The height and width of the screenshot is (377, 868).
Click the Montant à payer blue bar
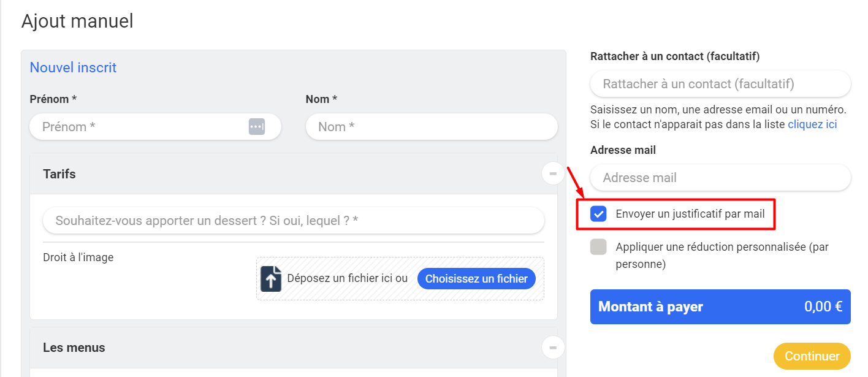(720, 307)
